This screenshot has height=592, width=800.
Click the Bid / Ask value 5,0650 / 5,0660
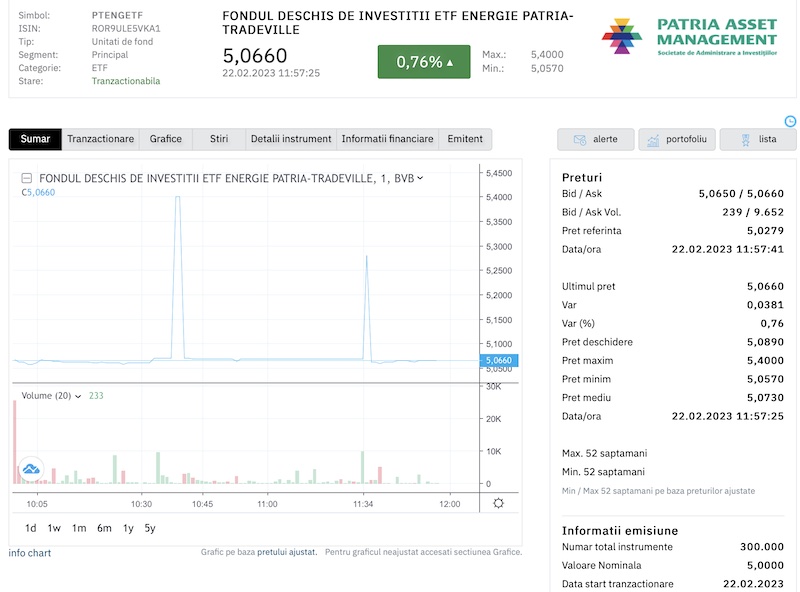[x=741, y=193]
